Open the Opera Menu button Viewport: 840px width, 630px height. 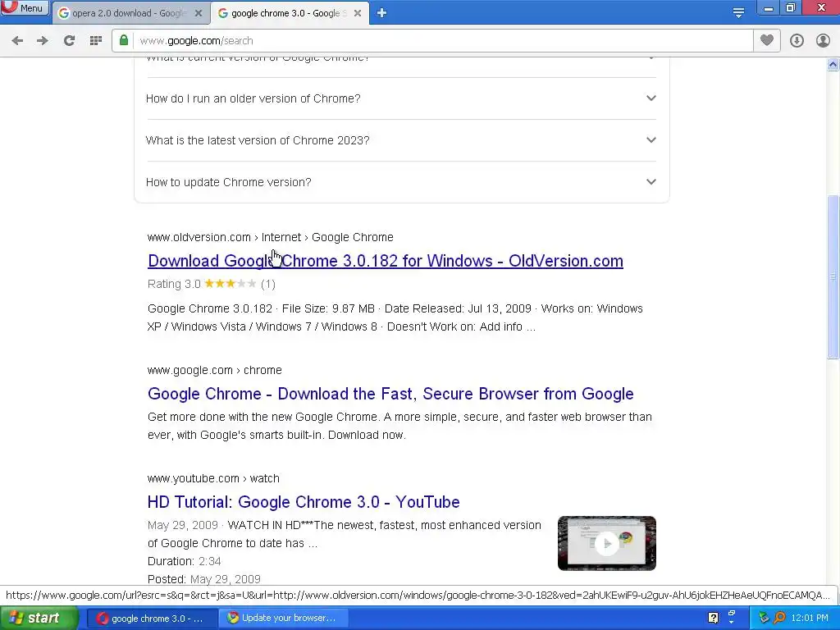tap(24, 8)
